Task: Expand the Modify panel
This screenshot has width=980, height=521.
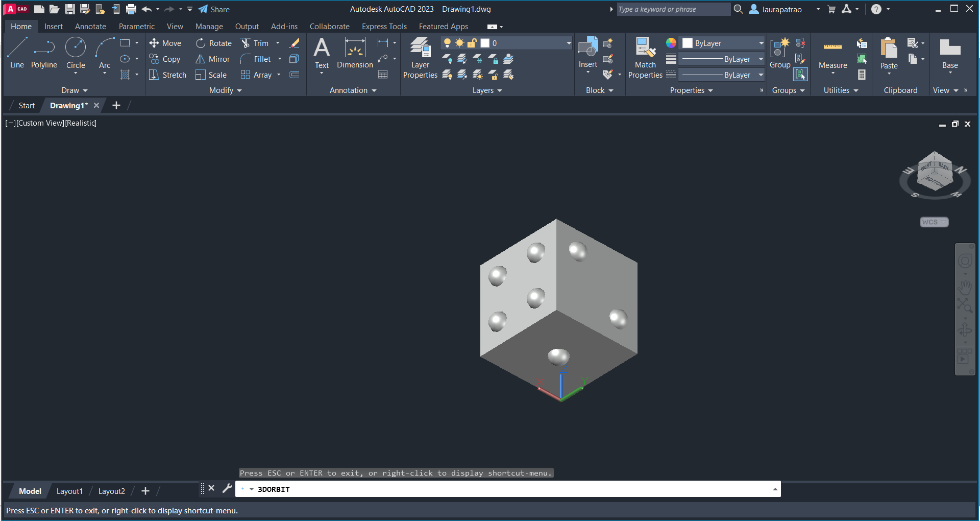Action: [x=226, y=90]
